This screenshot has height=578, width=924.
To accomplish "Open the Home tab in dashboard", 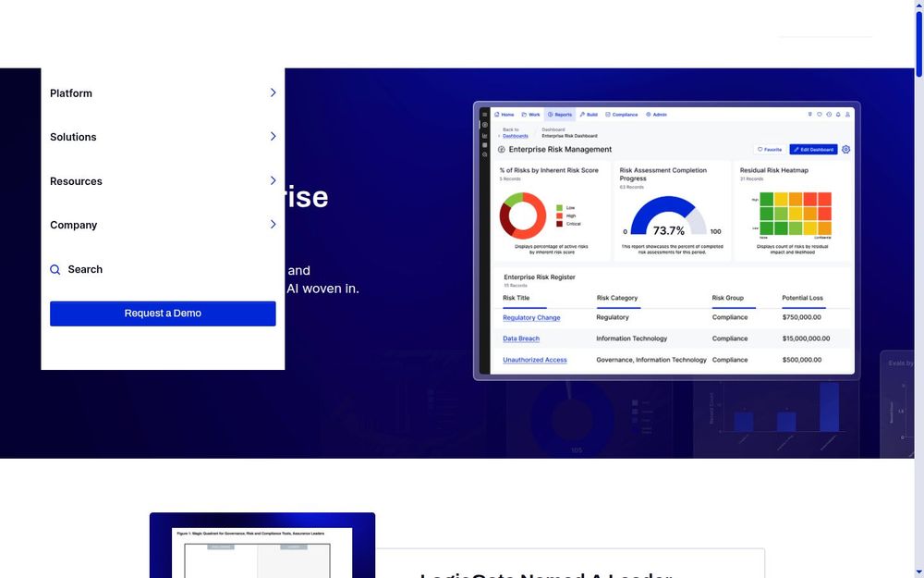I will 504,115.
